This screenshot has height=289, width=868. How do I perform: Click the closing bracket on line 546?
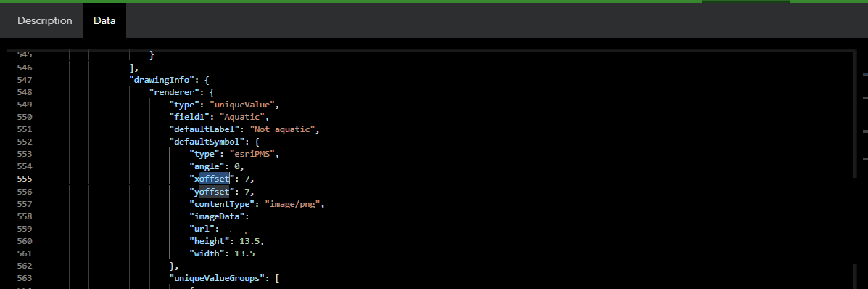[132, 68]
